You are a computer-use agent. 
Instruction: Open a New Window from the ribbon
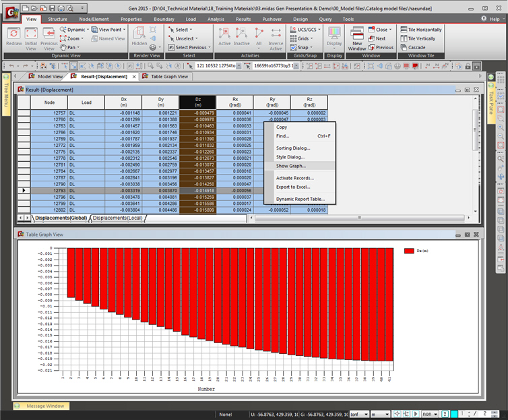click(357, 38)
